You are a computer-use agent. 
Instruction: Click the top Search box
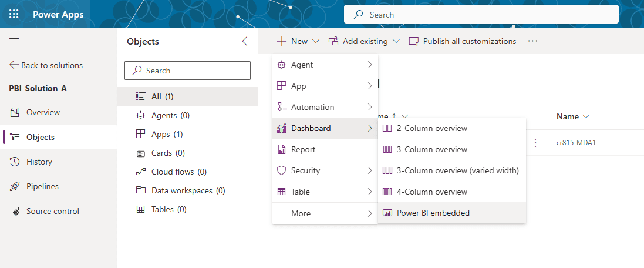tap(481, 14)
